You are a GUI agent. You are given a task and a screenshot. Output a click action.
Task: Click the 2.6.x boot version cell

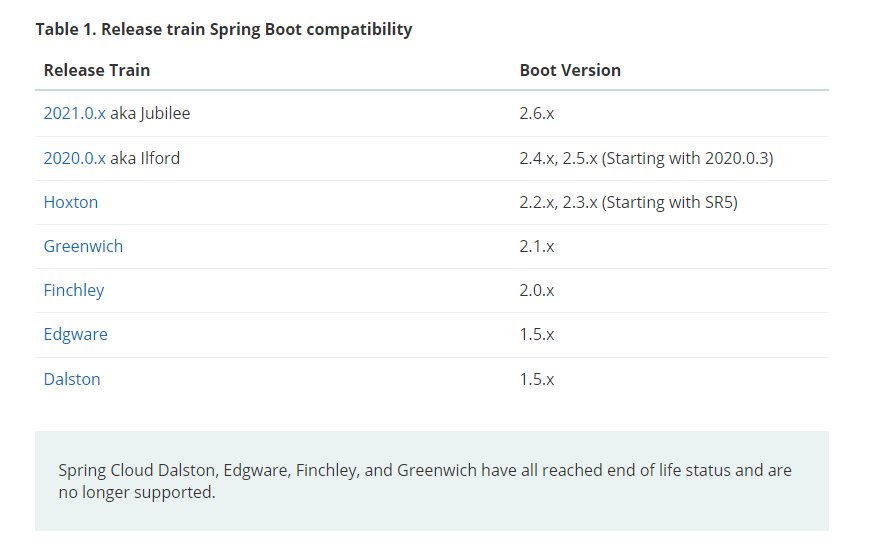[537, 114]
